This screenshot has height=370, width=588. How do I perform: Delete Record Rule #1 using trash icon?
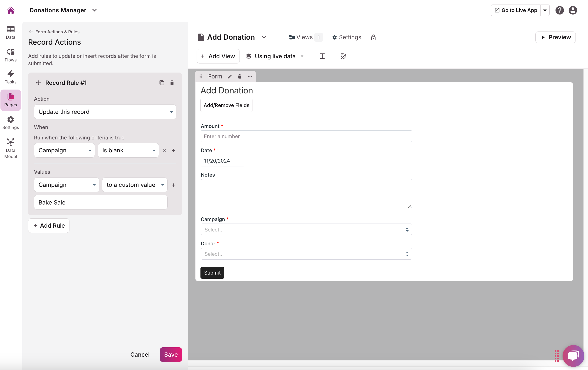172,83
